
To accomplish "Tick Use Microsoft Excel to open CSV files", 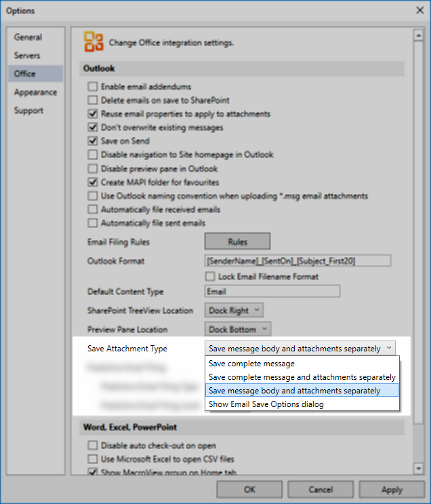I will 93,459.
